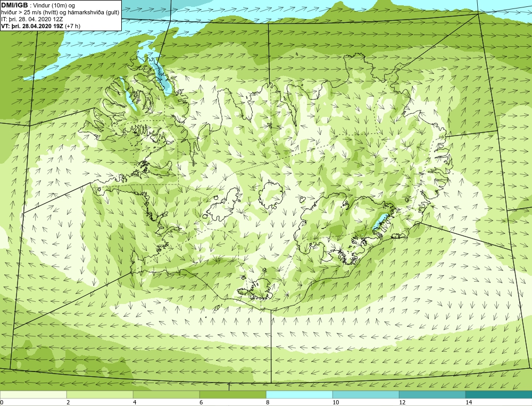Click the legend label 10
The height and width of the screenshot is (406, 532).
click(x=336, y=402)
